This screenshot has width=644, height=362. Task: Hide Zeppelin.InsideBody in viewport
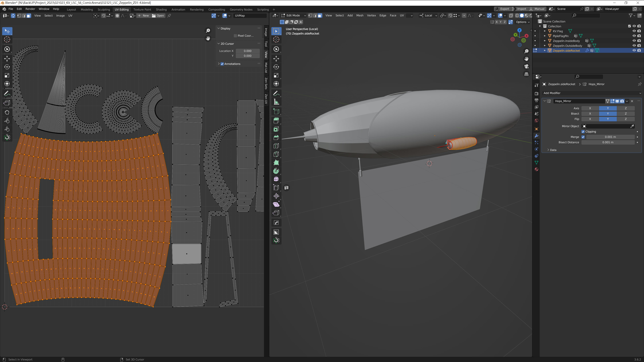(634, 41)
